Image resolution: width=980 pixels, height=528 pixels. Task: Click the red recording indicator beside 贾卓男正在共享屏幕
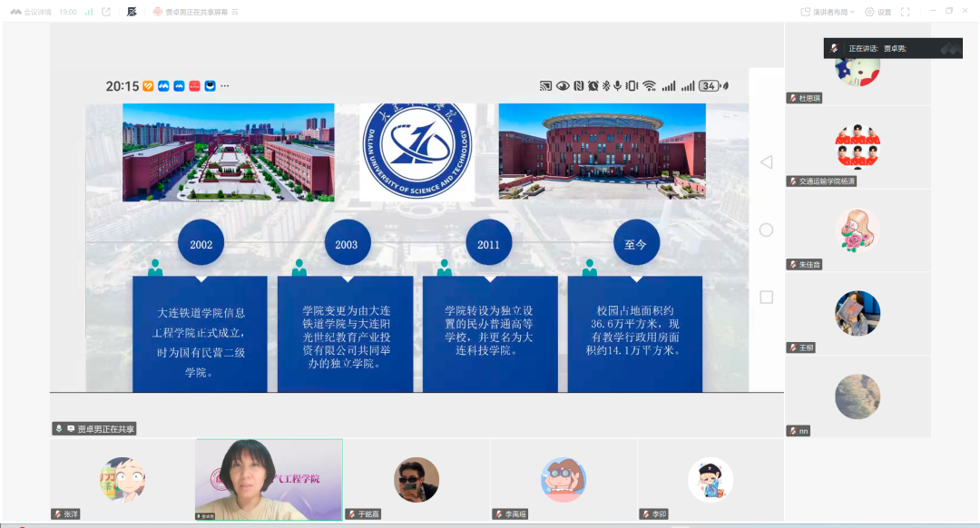pyautogui.click(x=158, y=12)
